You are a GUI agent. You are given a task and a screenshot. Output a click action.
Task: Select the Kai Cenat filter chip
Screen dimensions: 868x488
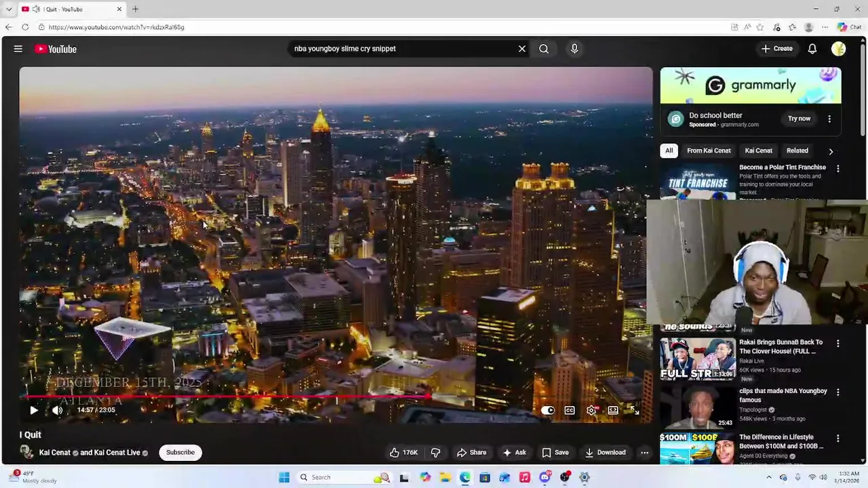(758, 150)
